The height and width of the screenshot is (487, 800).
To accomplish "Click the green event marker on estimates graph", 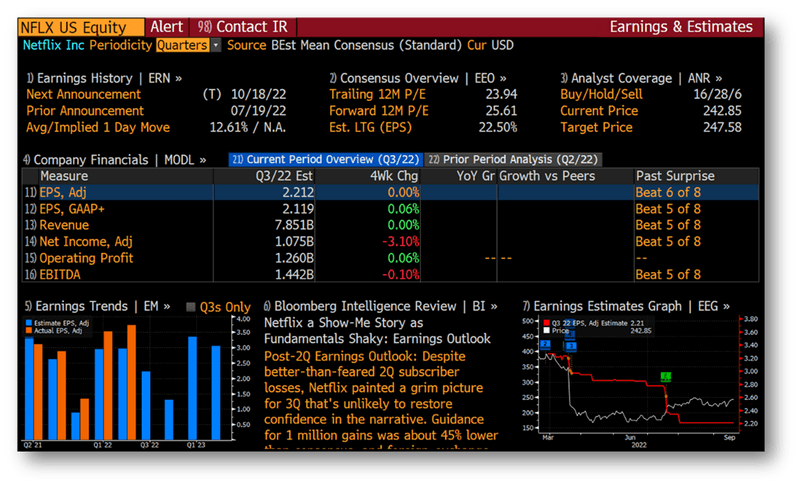I will click(x=665, y=377).
